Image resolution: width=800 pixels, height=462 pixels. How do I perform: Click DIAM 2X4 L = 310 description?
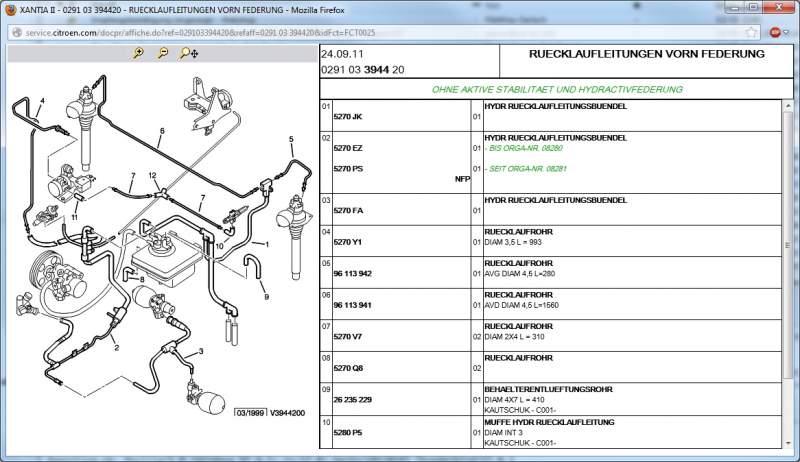pos(514,337)
